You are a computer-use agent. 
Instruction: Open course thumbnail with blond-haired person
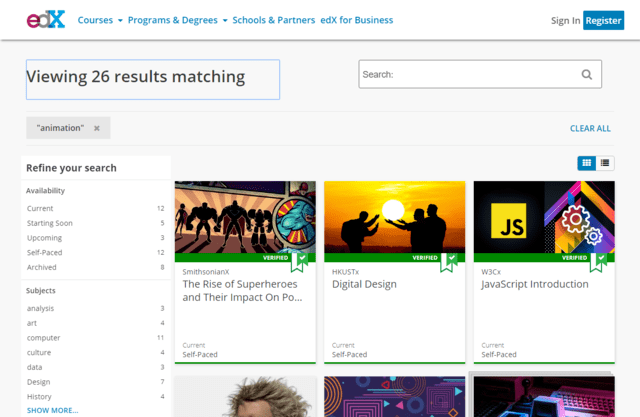(x=245, y=397)
